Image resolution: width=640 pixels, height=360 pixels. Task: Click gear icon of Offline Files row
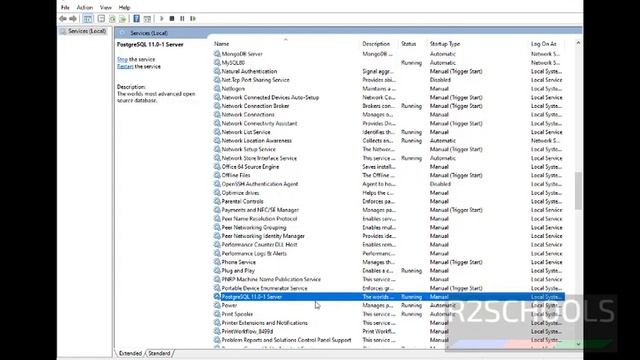[217, 175]
